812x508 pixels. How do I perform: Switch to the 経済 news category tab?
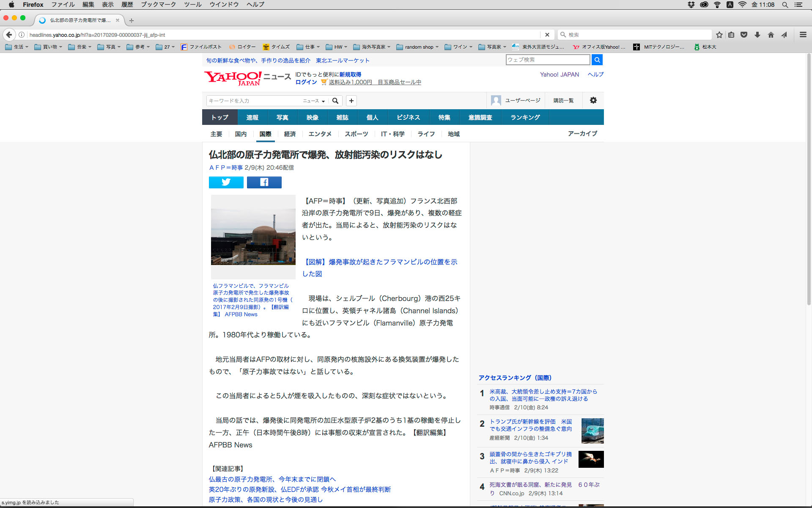[x=290, y=134]
